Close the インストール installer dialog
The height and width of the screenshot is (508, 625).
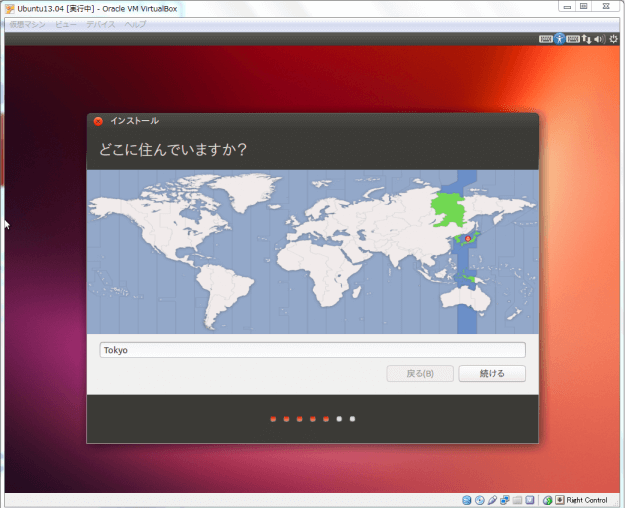click(x=98, y=121)
